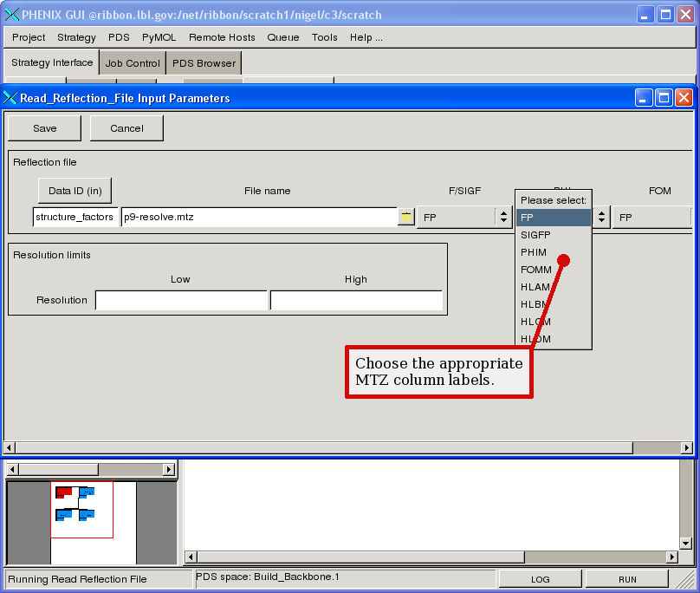Open the PyMOL menu
This screenshot has width=700, height=593.
[x=159, y=37]
